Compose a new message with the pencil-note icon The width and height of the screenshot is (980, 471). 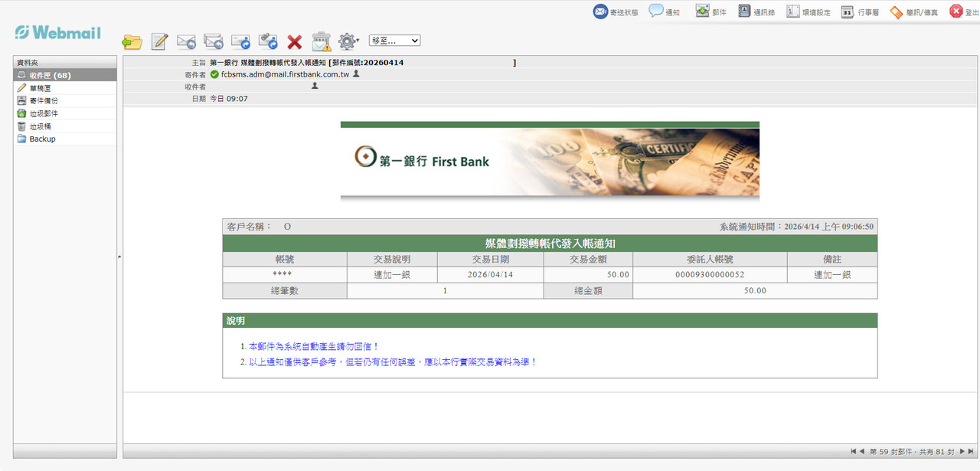tap(159, 41)
